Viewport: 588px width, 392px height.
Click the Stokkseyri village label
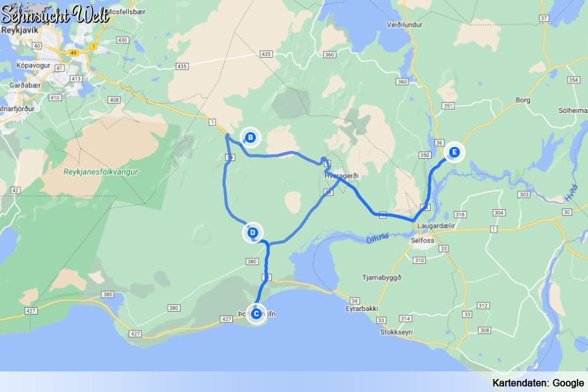tap(396, 332)
